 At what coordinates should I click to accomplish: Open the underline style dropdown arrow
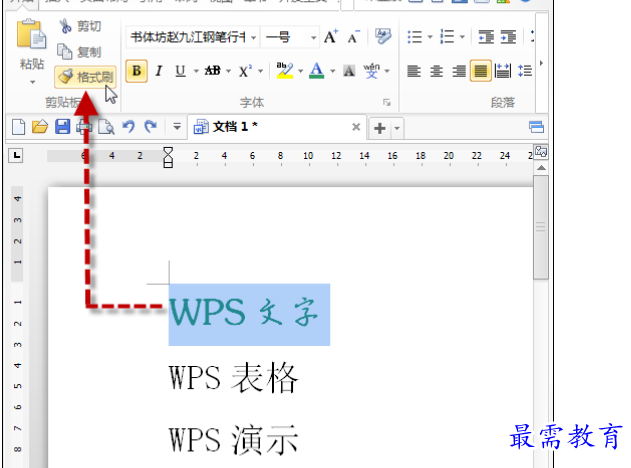coord(196,71)
